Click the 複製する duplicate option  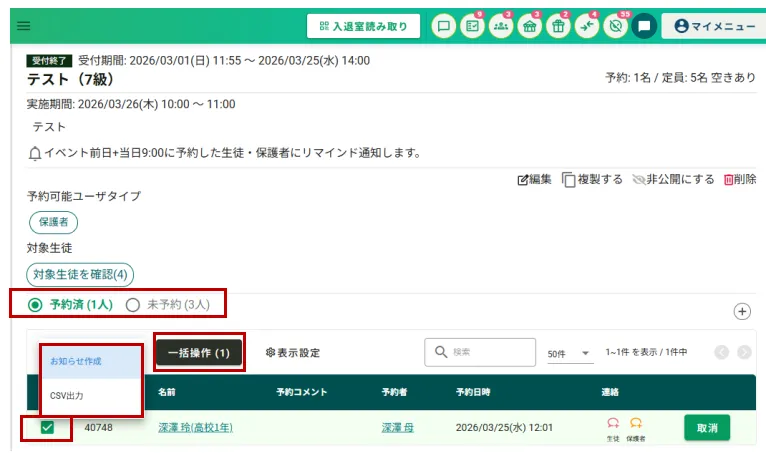(593, 180)
